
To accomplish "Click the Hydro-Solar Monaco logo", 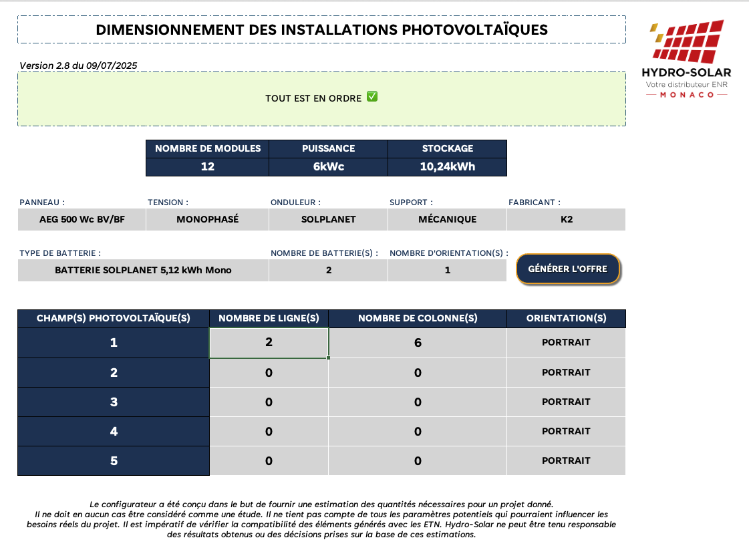I will pos(686,59).
